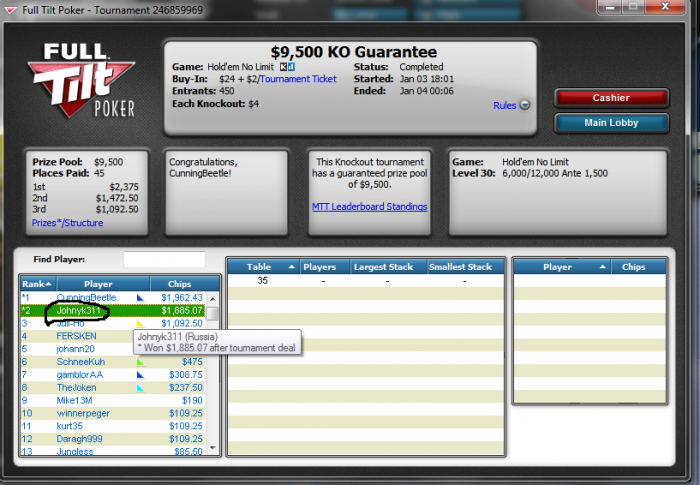The width and height of the screenshot is (700, 485).
Task: Select player Johnyk311 row
Action: click(x=112, y=310)
